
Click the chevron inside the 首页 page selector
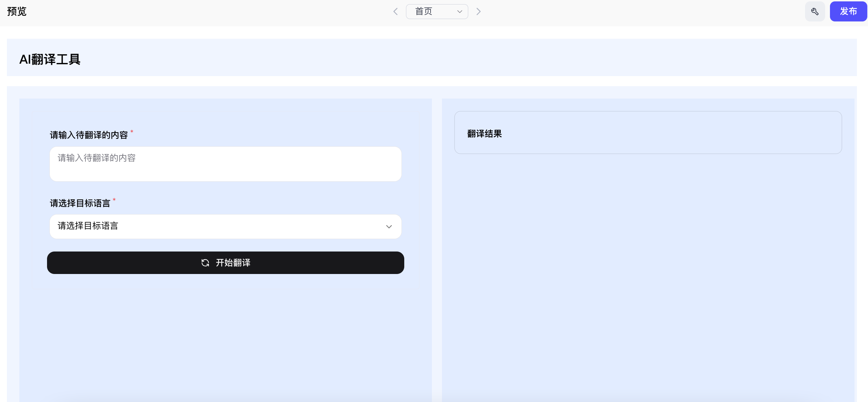click(460, 11)
